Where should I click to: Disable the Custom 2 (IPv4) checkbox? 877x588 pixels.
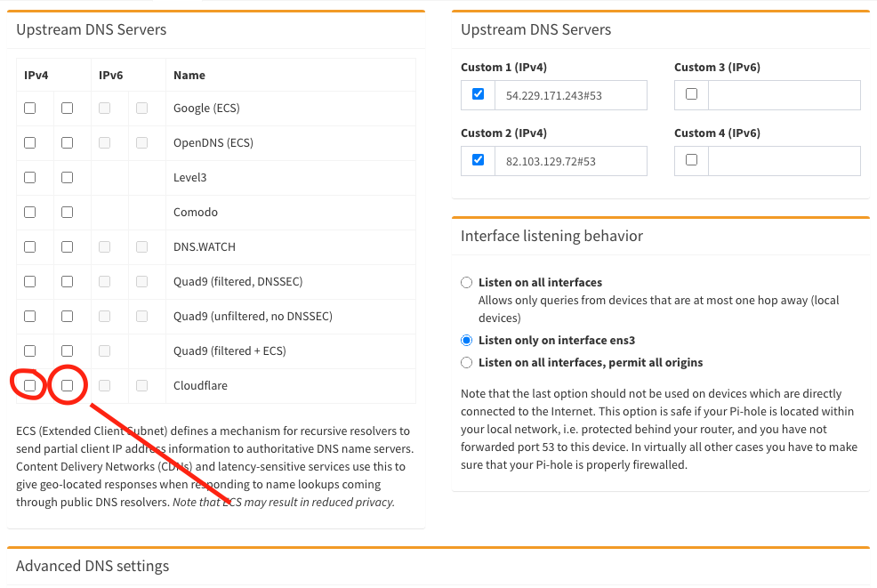[479, 160]
